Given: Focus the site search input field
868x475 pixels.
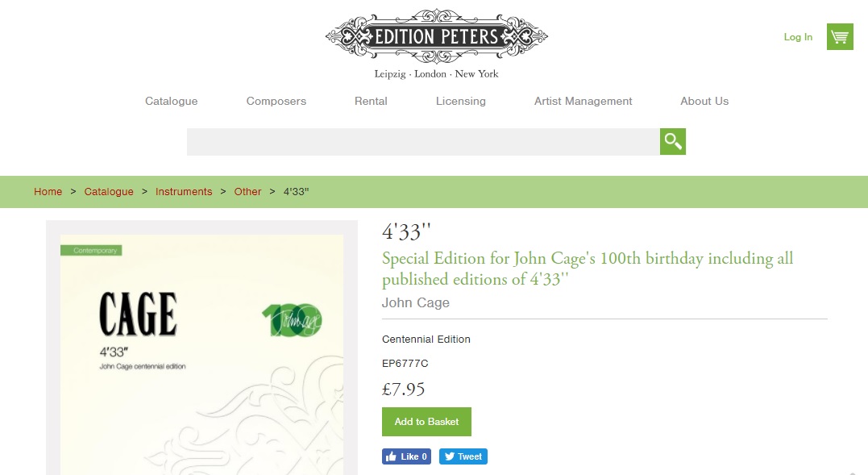Looking at the screenshot, I should pyautogui.click(x=423, y=142).
